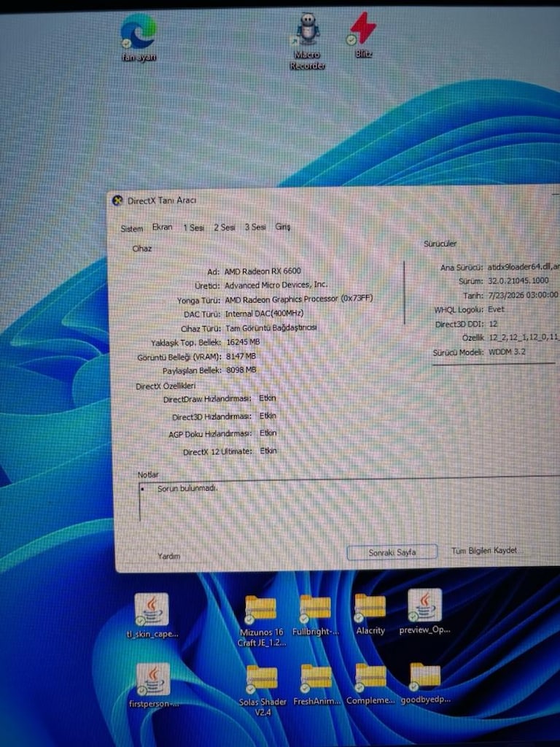The width and height of the screenshot is (560, 747).
Task: Open the goodbyedp folder
Action: tap(425, 683)
